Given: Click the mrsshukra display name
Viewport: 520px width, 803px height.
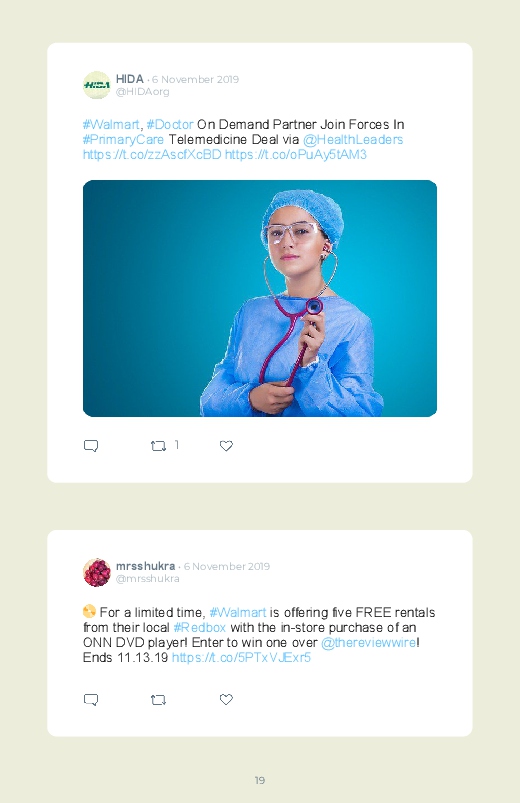Looking at the screenshot, I should (x=145, y=566).
